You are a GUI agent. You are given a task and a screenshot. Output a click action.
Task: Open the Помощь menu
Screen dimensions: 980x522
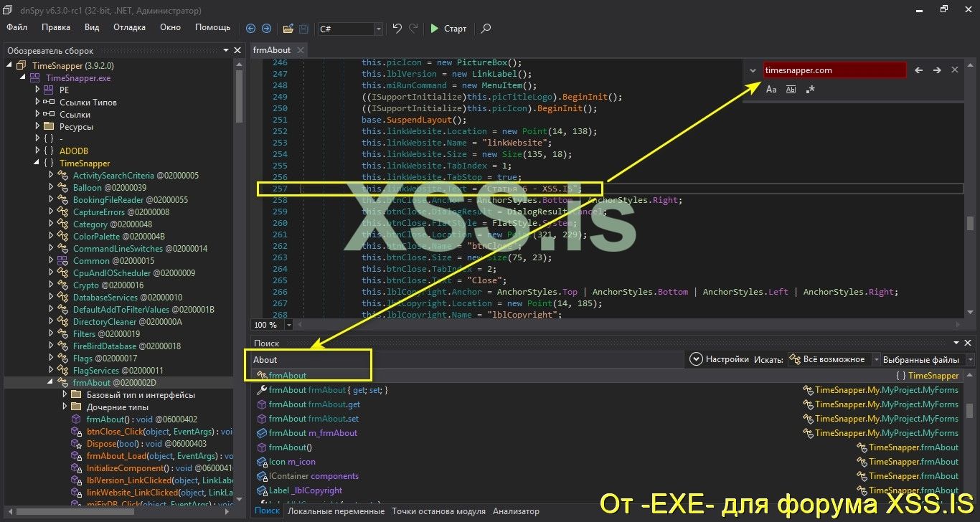point(213,27)
